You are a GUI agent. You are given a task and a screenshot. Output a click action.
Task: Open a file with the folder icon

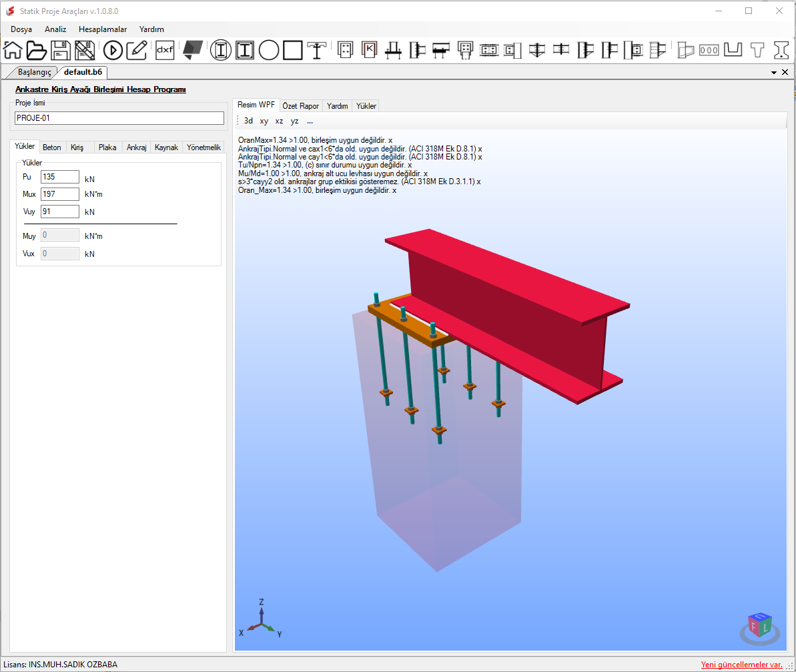click(x=37, y=50)
